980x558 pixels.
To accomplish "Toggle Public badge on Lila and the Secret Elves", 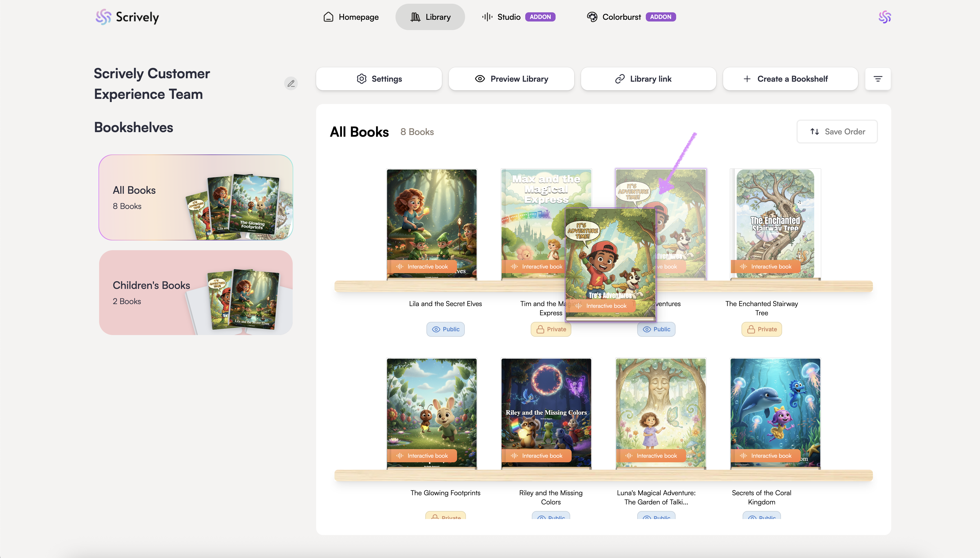I will [x=445, y=329].
